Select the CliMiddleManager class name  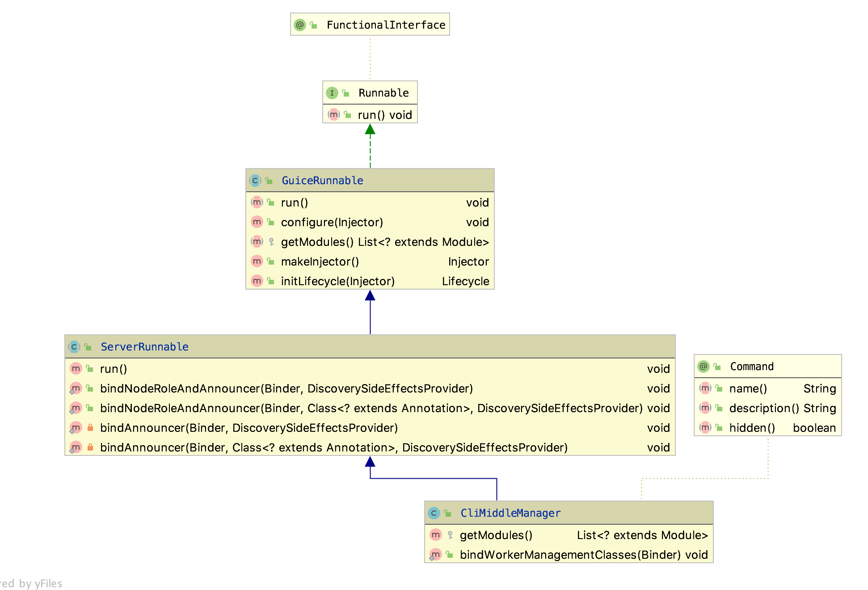pos(510,513)
